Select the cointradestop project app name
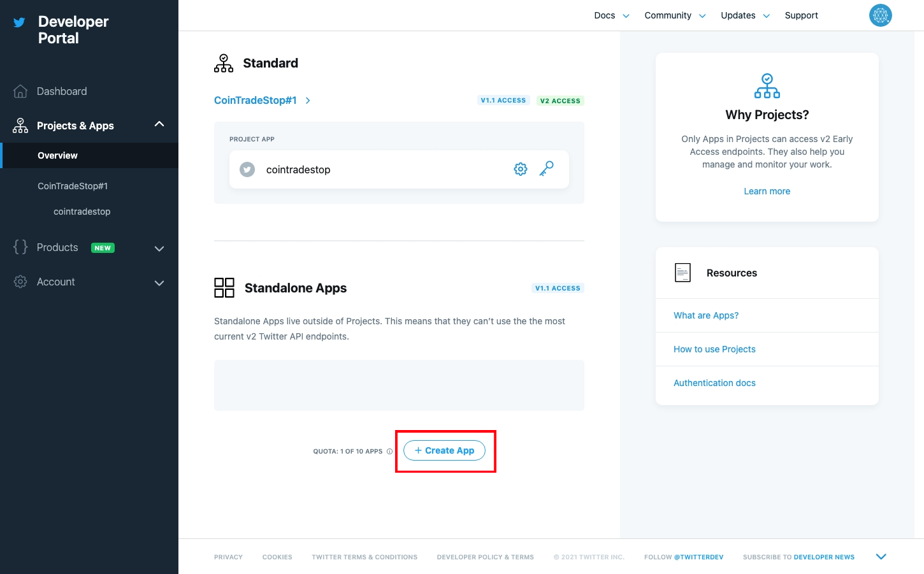 pos(298,169)
